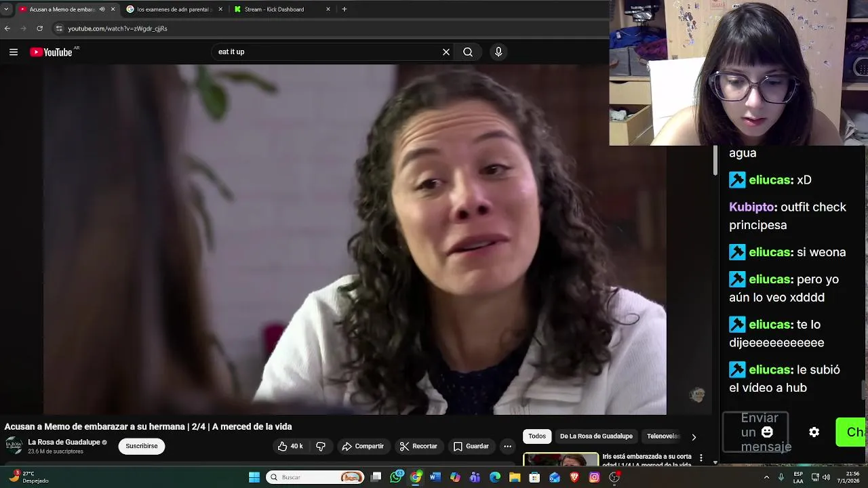Start voice search with the microphone
Viewport: 868px width, 488px height.
tap(498, 52)
